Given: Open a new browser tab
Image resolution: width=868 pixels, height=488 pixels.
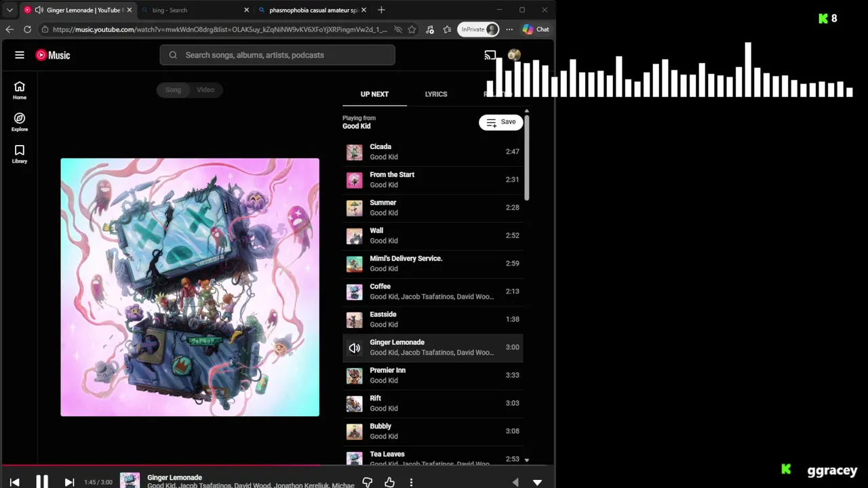Looking at the screenshot, I should point(381,10).
